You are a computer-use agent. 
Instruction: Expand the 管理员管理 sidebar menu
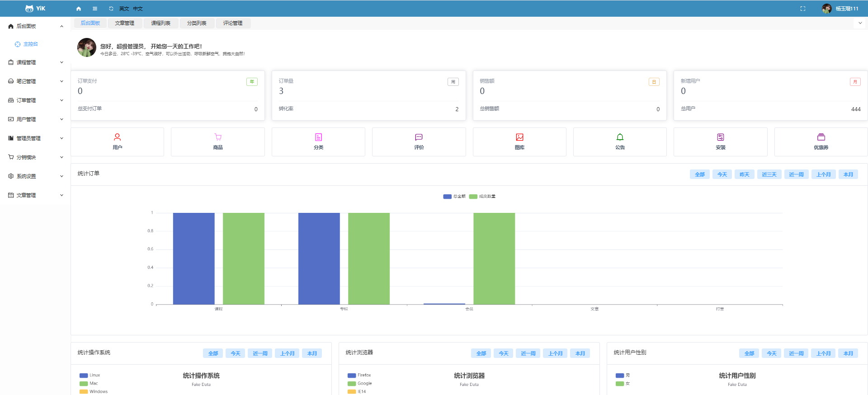35,138
